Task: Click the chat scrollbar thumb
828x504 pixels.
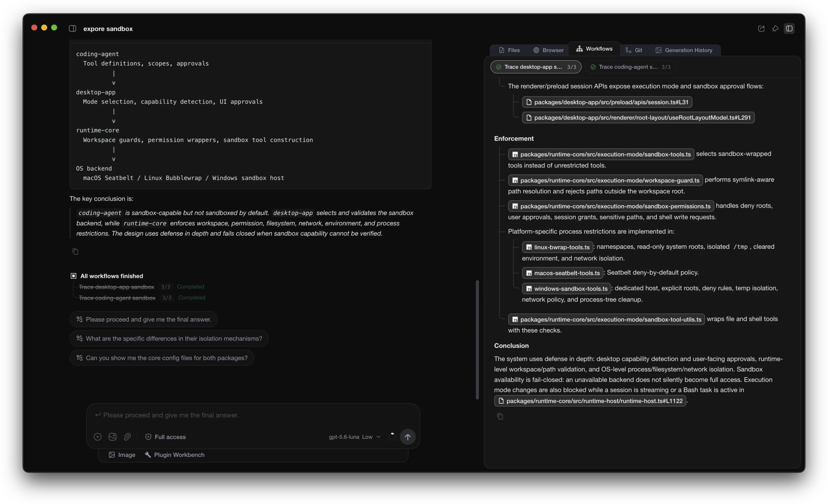Action: coord(477,340)
